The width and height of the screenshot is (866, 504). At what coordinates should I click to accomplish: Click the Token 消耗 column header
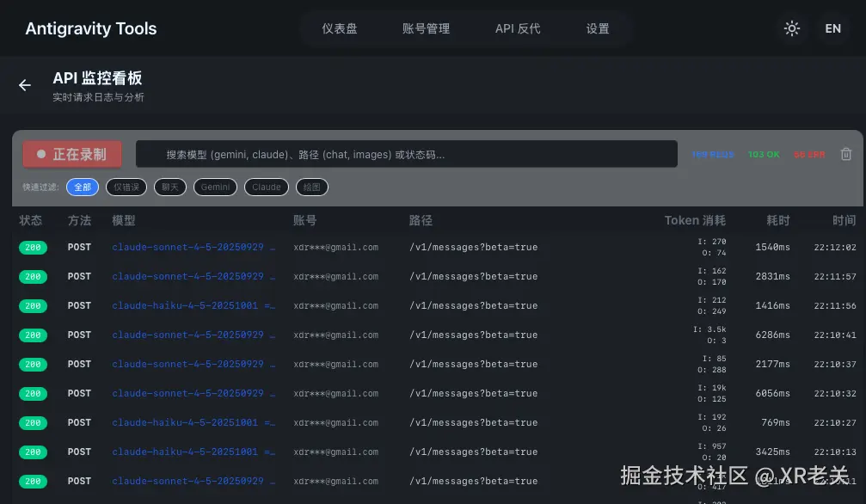tap(695, 220)
